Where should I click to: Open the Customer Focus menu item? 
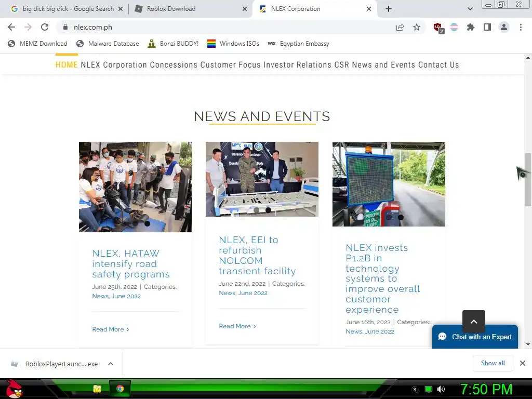230,64
